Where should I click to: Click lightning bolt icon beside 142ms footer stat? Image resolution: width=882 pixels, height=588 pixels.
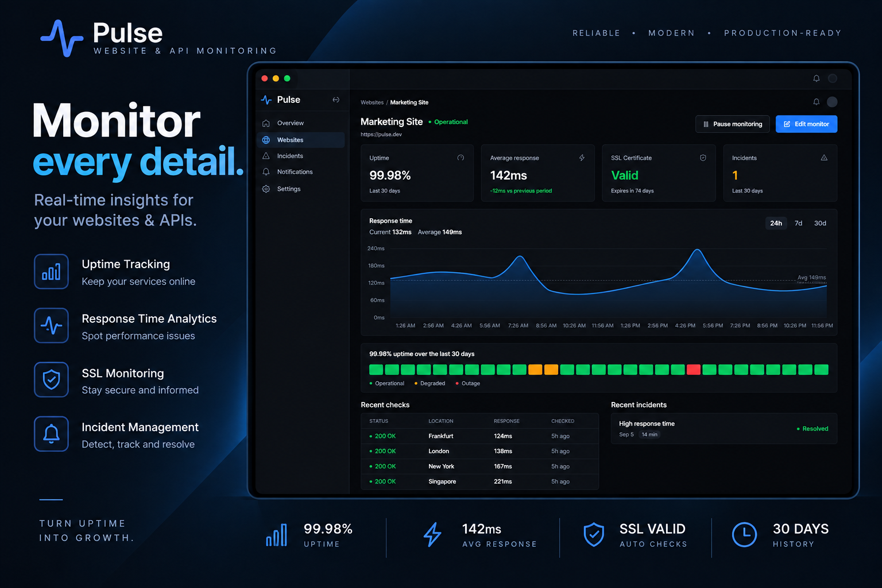pos(432,535)
